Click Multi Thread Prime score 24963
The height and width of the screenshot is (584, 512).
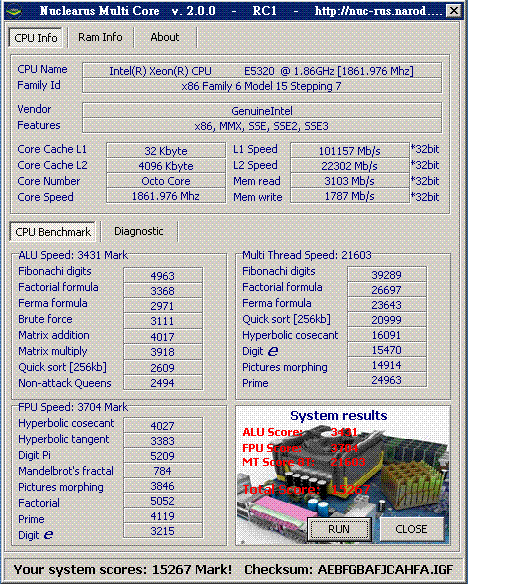coord(387,380)
